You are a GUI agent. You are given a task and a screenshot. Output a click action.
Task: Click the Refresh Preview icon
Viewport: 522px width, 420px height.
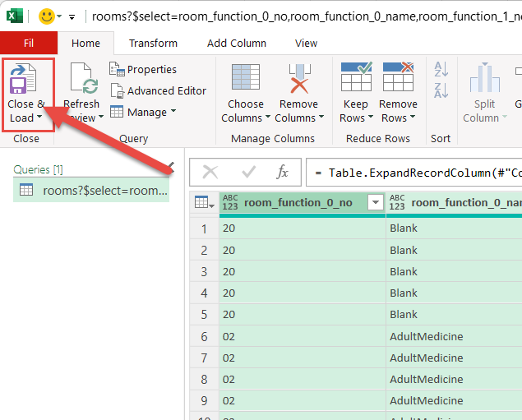pyautogui.click(x=81, y=81)
